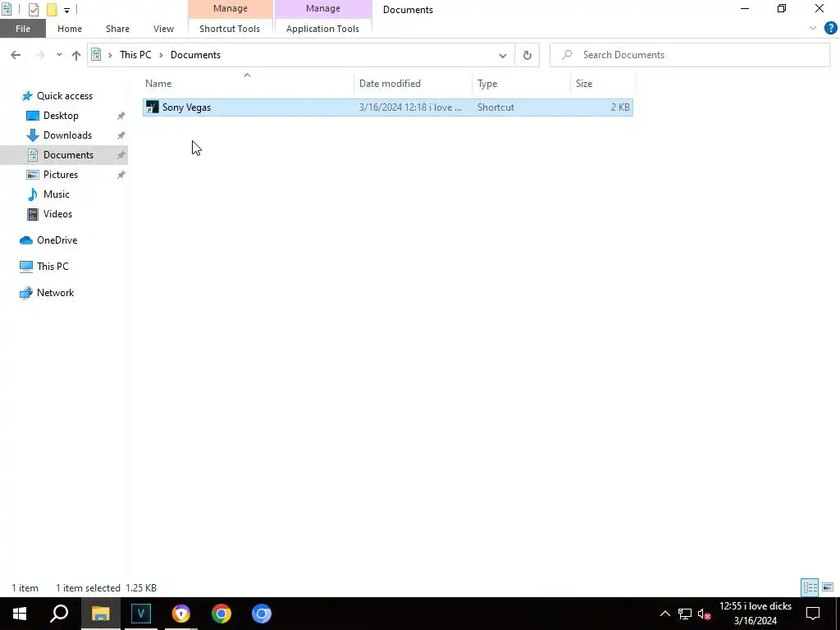Show hidden system tray icons
The height and width of the screenshot is (630, 840).
[664, 614]
